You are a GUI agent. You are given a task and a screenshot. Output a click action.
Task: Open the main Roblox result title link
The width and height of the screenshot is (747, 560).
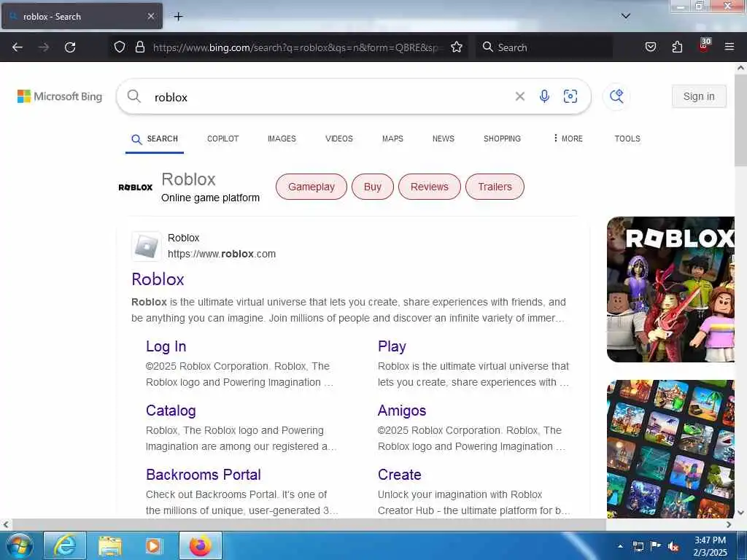click(158, 279)
